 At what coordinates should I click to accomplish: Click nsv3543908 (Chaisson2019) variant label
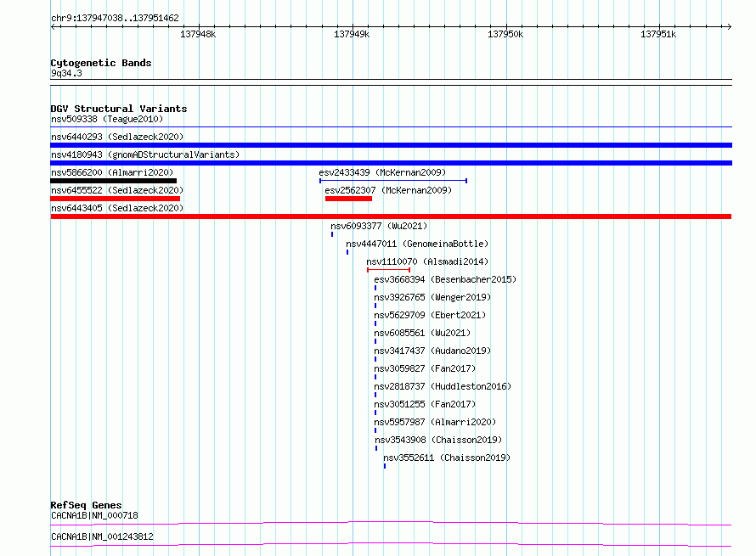(x=438, y=440)
